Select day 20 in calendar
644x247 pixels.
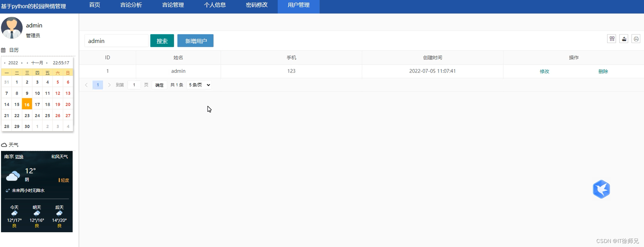click(x=68, y=104)
